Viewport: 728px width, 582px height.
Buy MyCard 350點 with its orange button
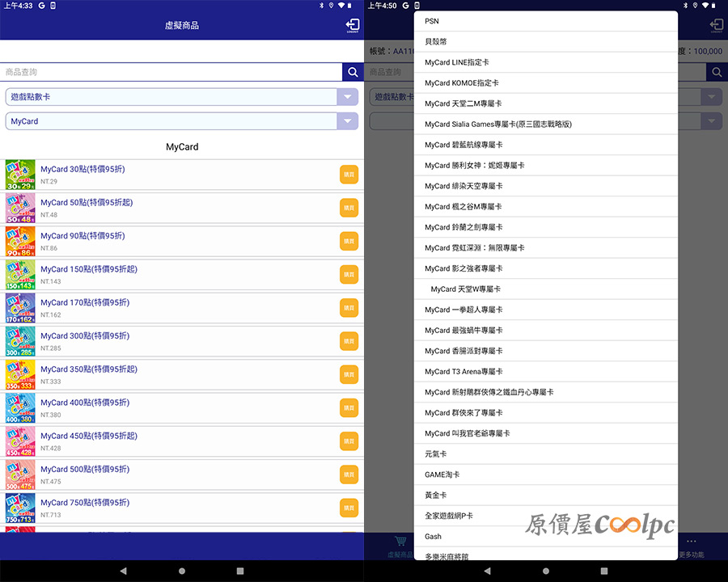tap(349, 374)
